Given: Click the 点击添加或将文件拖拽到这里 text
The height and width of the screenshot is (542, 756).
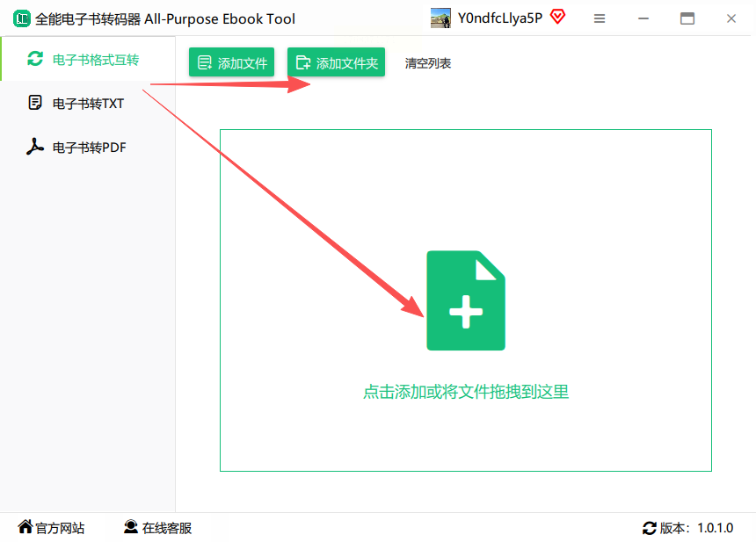Looking at the screenshot, I should 466,392.
